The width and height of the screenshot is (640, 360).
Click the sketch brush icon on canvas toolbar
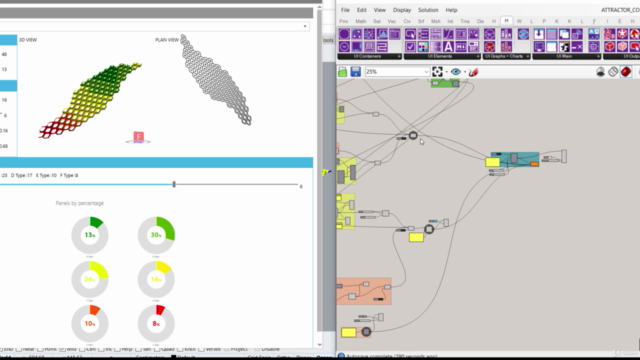[473, 72]
